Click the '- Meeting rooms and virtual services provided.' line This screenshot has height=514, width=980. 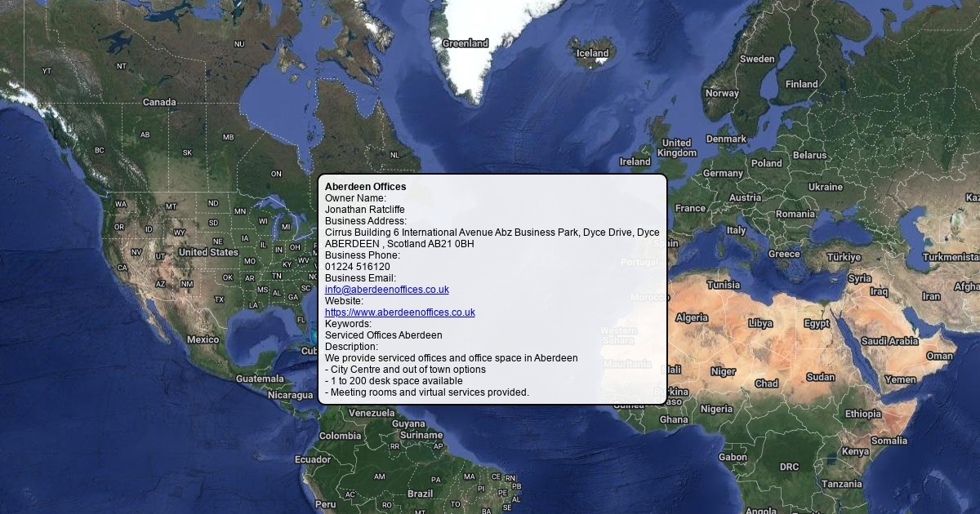coord(427,392)
